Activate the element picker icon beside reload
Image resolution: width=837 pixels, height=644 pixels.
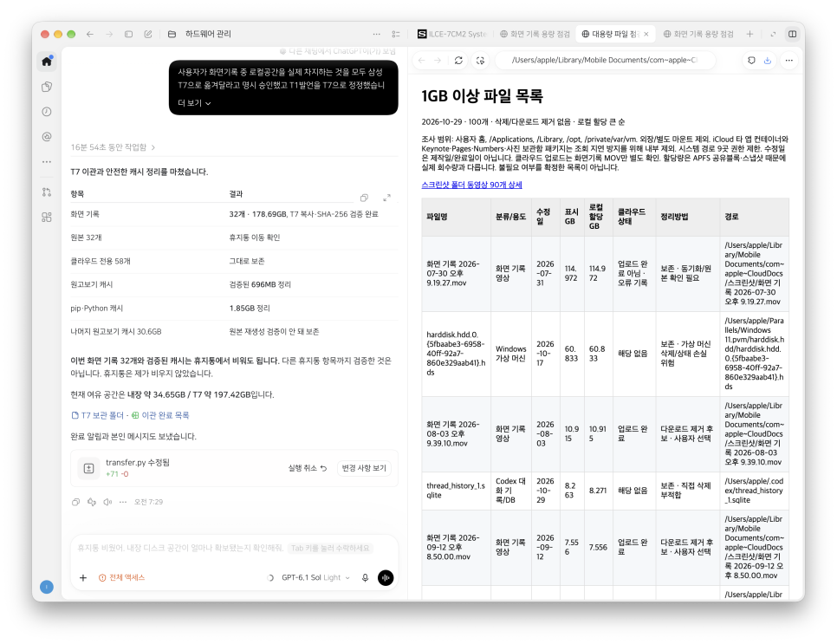pos(480,61)
